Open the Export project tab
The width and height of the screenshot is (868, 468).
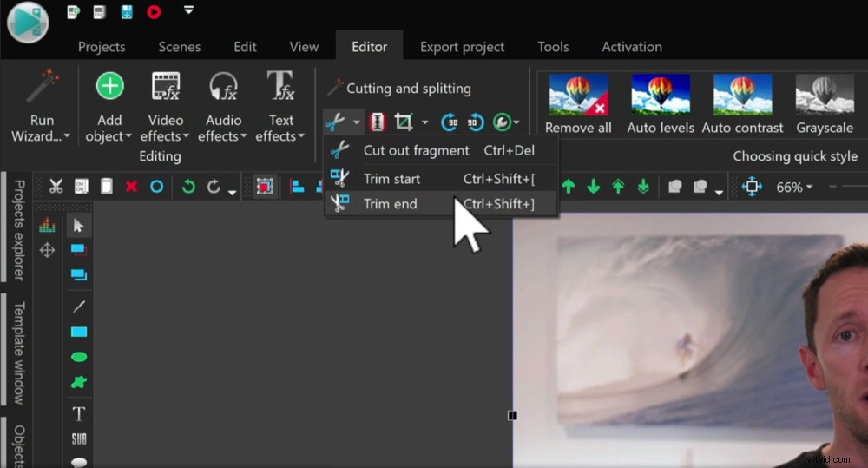463,47
